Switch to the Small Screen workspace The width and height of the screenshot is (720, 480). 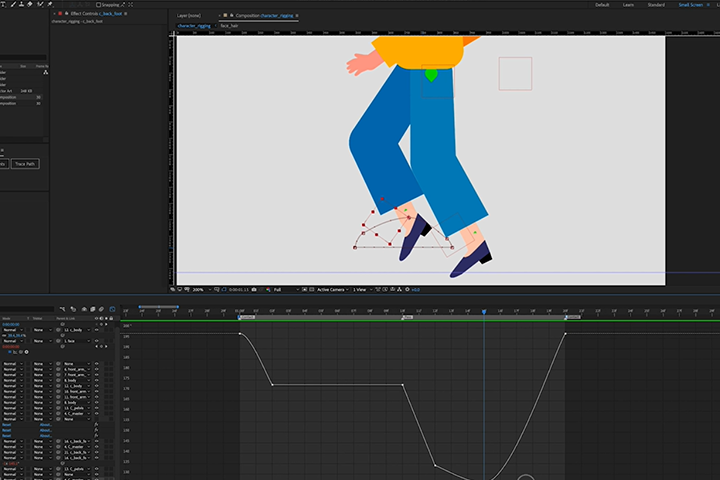pos(691,5)
